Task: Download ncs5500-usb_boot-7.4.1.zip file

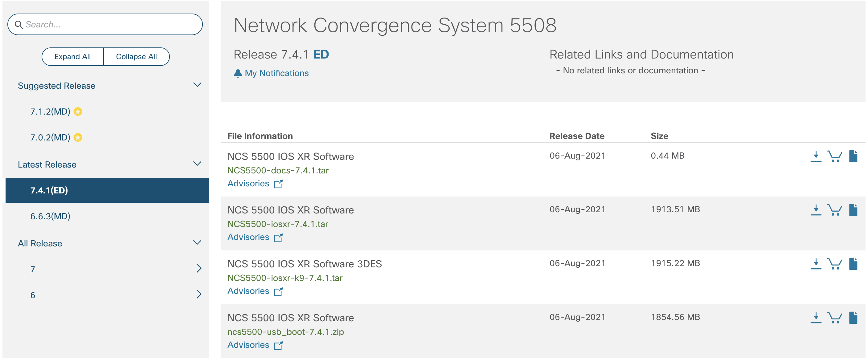Action: pyautogui.click(x=816, y=318)
